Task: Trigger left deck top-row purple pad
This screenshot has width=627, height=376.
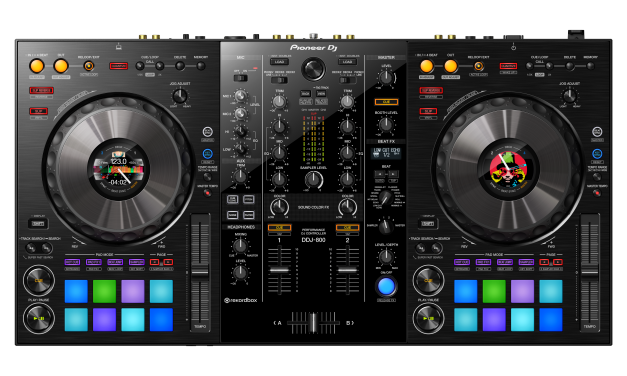Action: 133,291
